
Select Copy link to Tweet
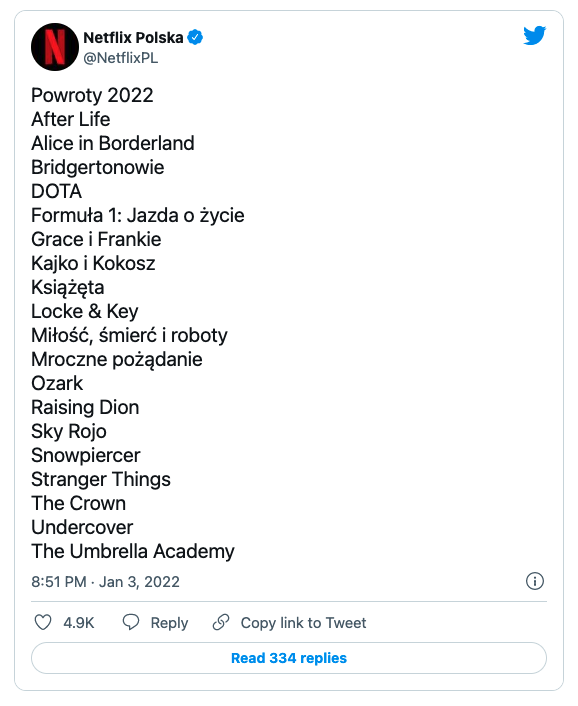(303, 623)
